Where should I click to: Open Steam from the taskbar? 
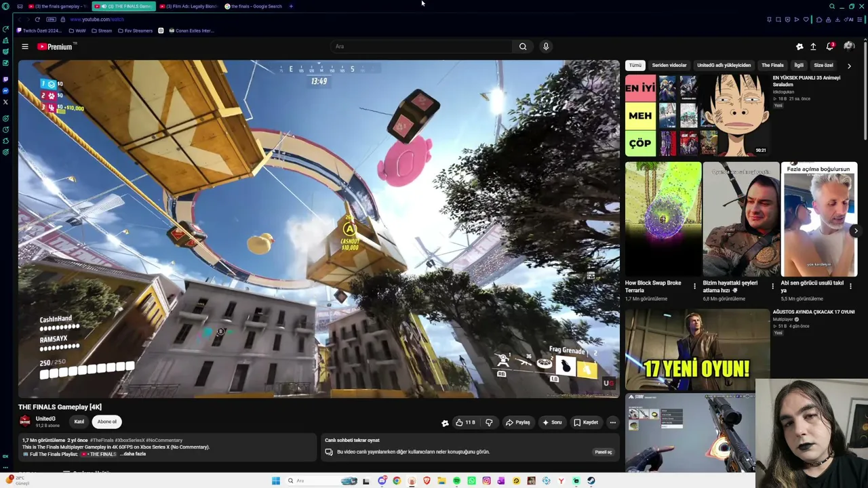[591, 481]
